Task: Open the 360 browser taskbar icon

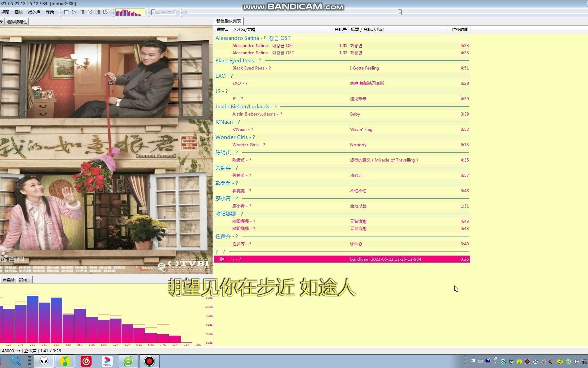Action: (128, 361)
